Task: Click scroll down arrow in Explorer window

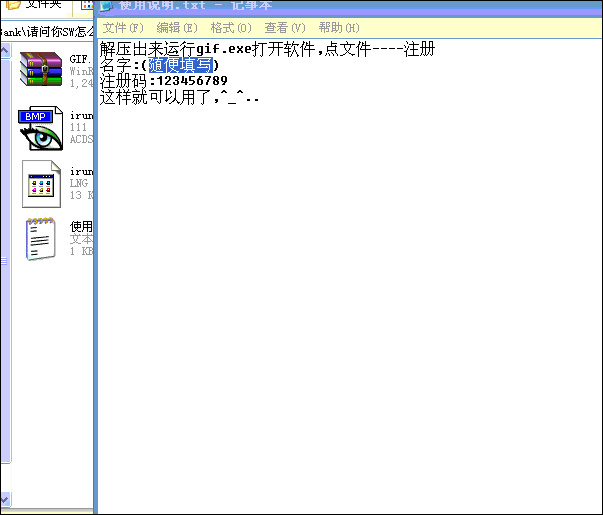Action: click(5, 499)
